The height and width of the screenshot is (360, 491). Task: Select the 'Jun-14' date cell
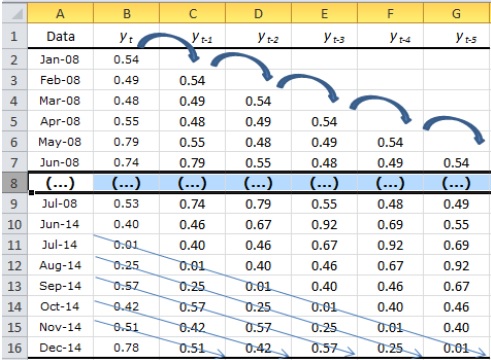60,224
